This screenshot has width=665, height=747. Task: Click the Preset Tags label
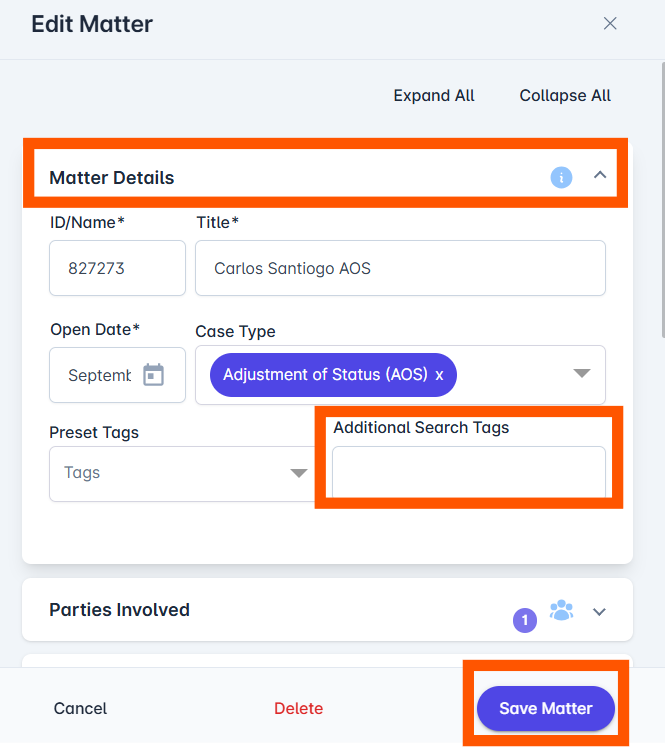click(x=94, y=433)
